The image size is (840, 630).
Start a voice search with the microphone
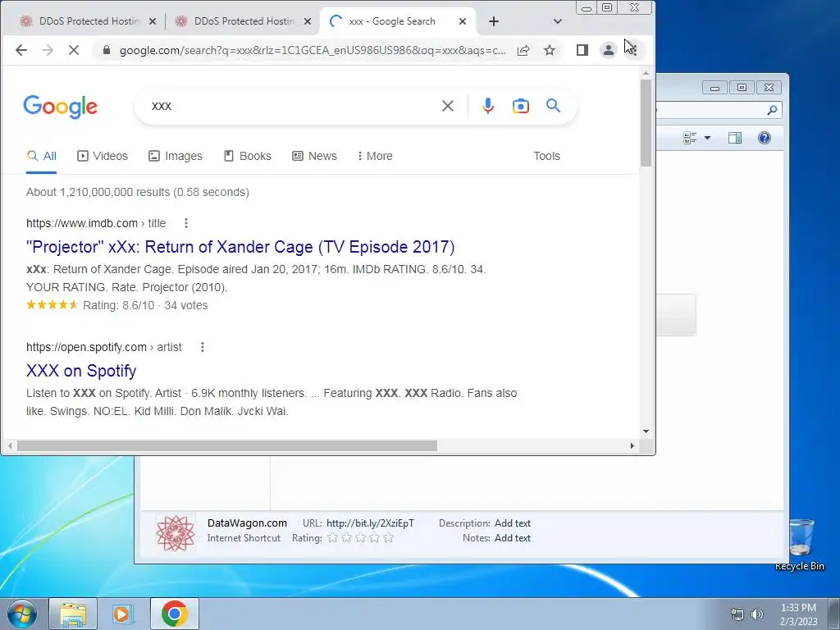pyautogui.click(x=487, y=106)
